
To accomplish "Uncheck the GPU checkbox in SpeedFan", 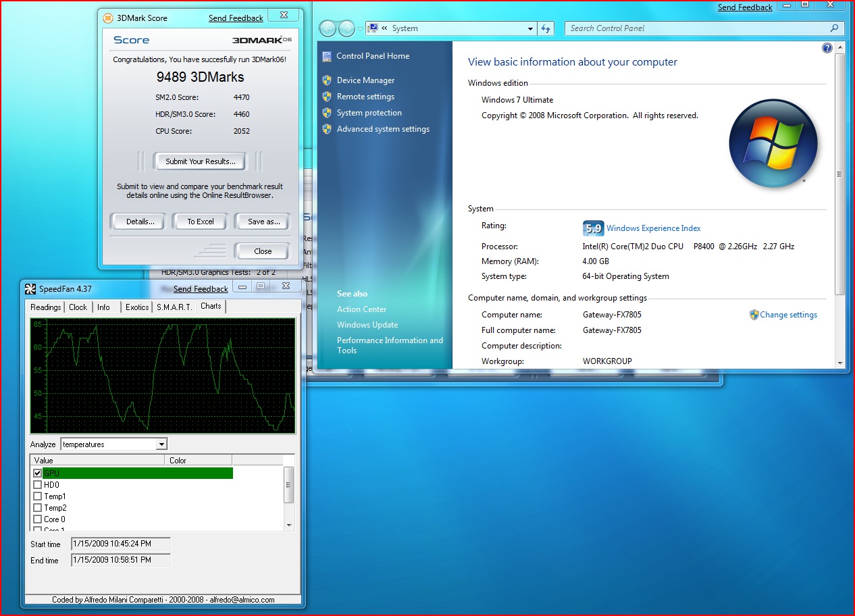I will [38, 473].
